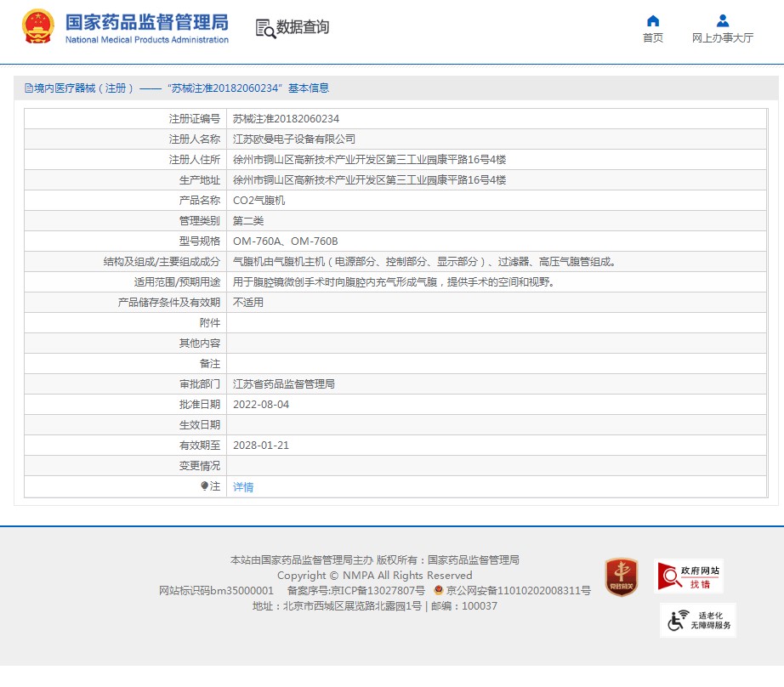This screenshot has width=784, height=687.
Task: Click 本站由国家药品监督管理局主办 footer line
Action: tap(302, 560)
